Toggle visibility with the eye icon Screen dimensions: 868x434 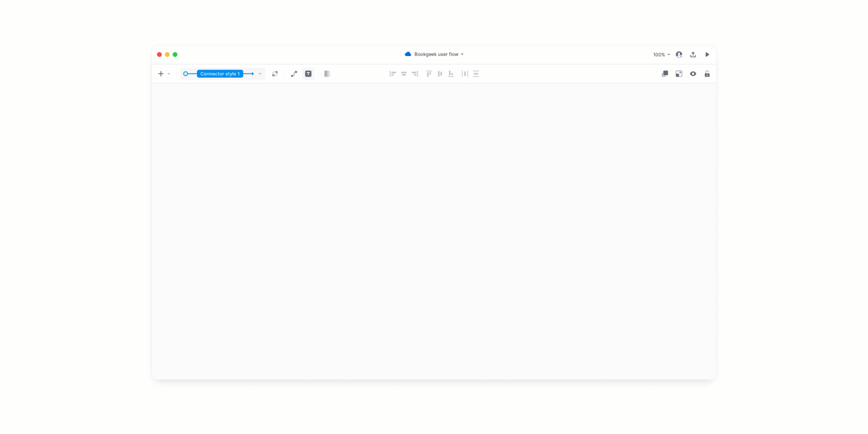click(693, 74)
